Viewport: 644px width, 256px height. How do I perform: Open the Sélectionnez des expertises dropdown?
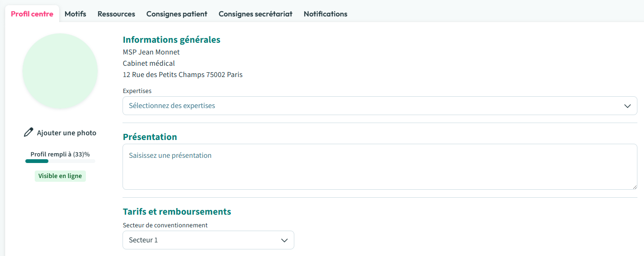coord(379,106)
